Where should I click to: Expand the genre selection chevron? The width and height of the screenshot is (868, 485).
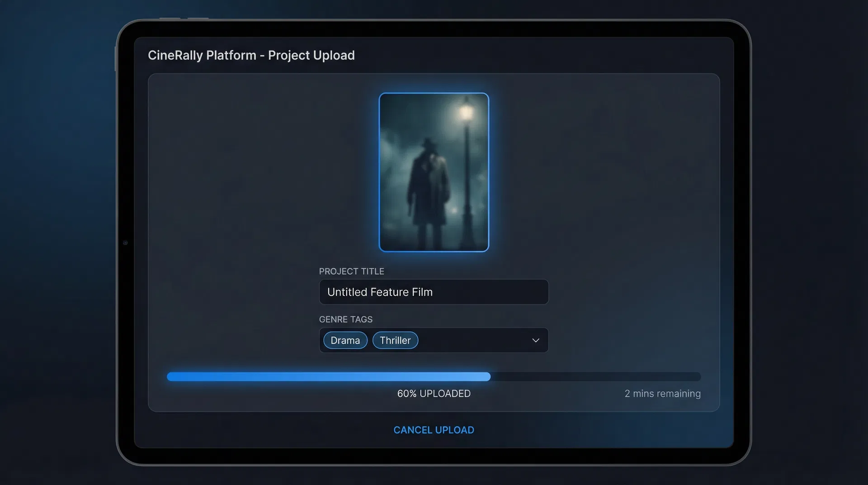click(535, 340)
